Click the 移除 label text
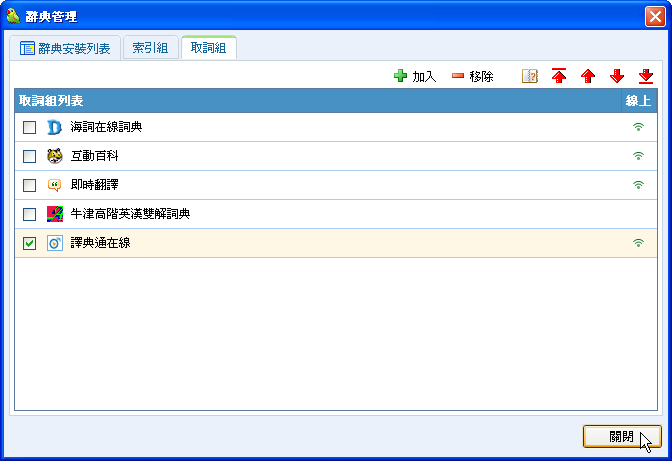The height and width of the screenshot is (461, 672). [481, 77]
